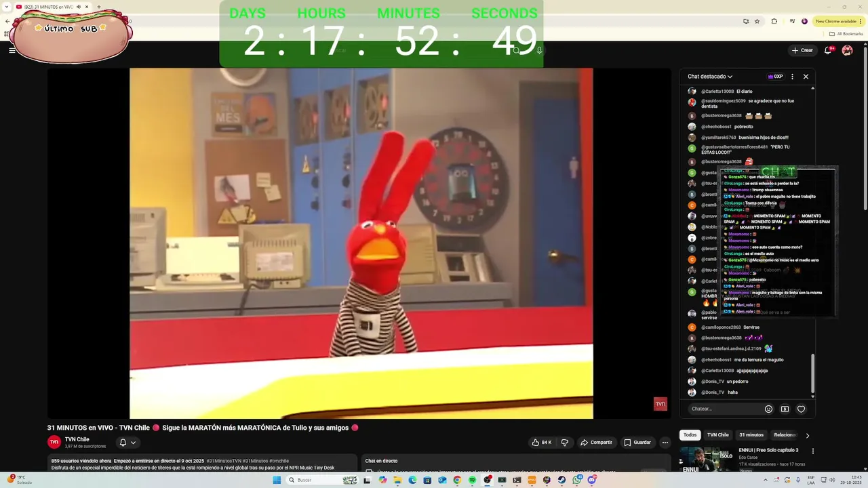Click ESP LAA keyboard language indicator
The height and width of the screenshot is (488, 868).
click(x=810, y=480)
